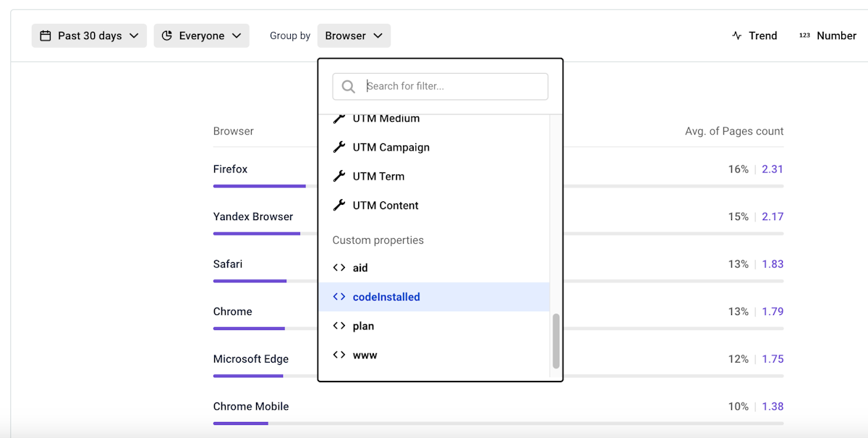
Task: Open the Past 30 days date dropdown
Action: point(89,35)
